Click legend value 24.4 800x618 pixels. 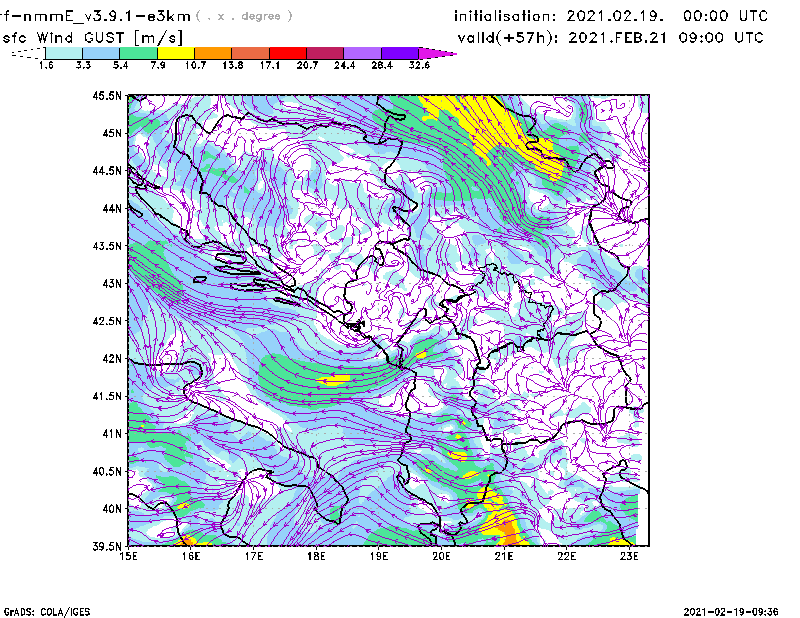(x=344, y=65)
